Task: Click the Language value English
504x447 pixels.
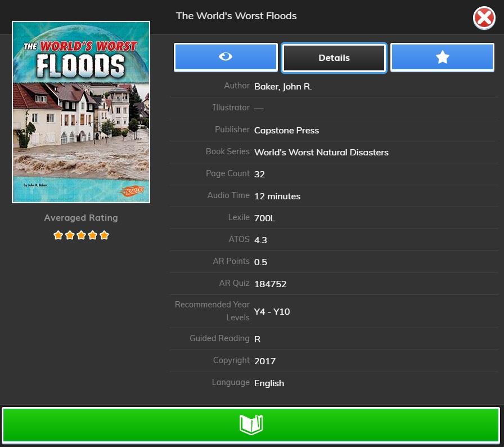Action: [x=269, y=383]
